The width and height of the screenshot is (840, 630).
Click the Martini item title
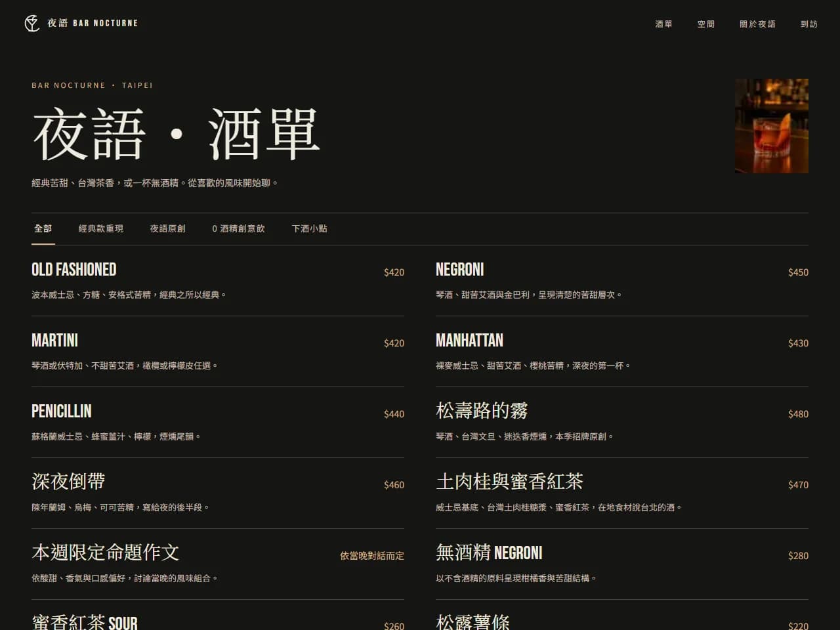54,341
